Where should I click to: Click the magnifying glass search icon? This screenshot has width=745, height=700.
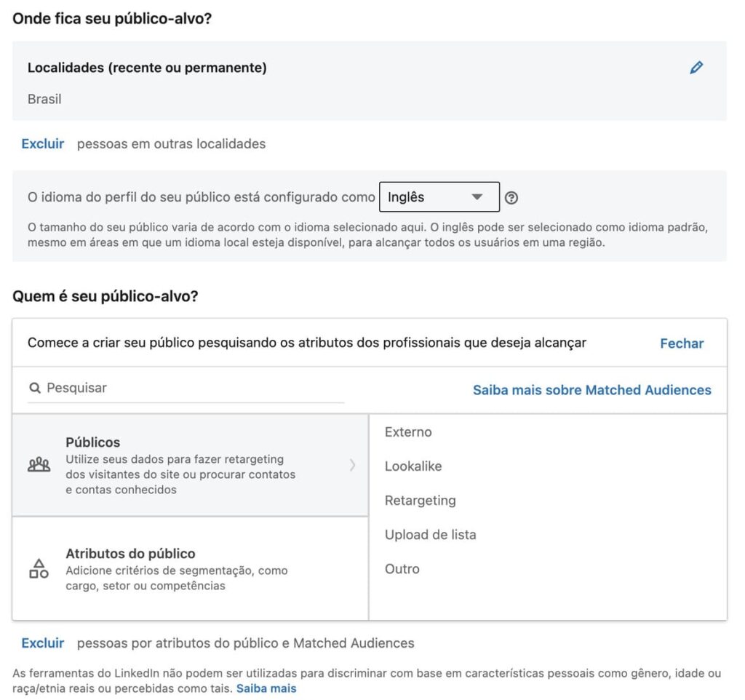click(x=35, y=389)
